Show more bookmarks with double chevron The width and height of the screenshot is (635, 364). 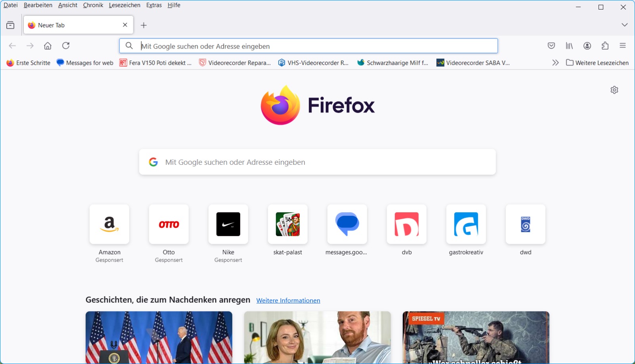coord(555,63)
